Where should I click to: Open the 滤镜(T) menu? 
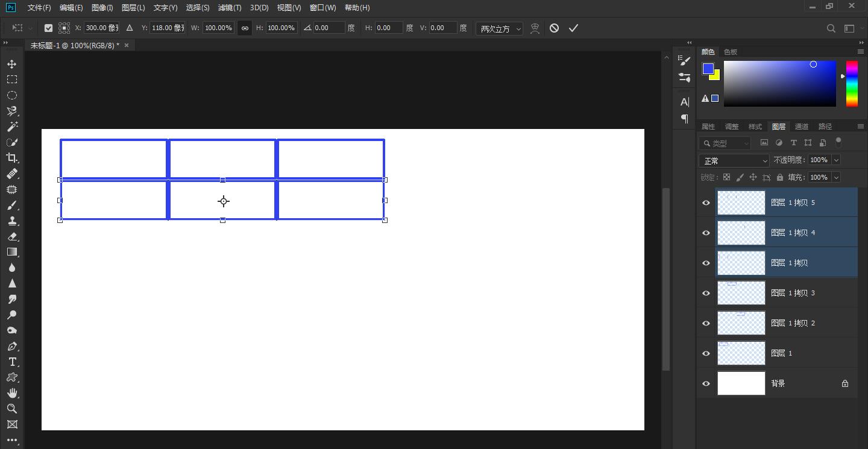point(230,8)
